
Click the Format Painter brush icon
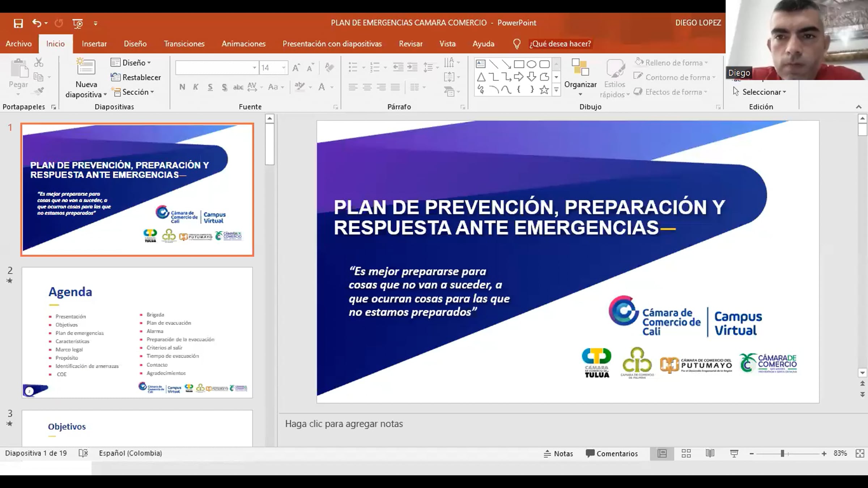39,91
